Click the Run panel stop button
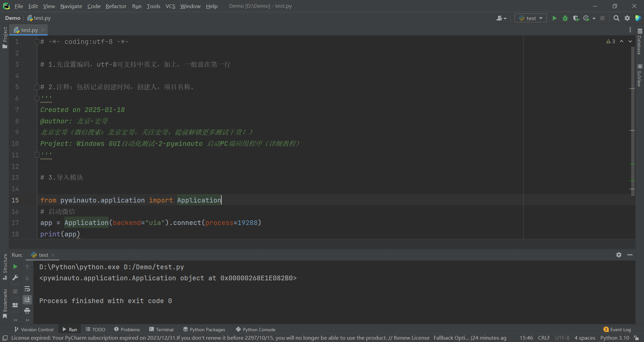The image size is (644, 342). tap(15, 291)
